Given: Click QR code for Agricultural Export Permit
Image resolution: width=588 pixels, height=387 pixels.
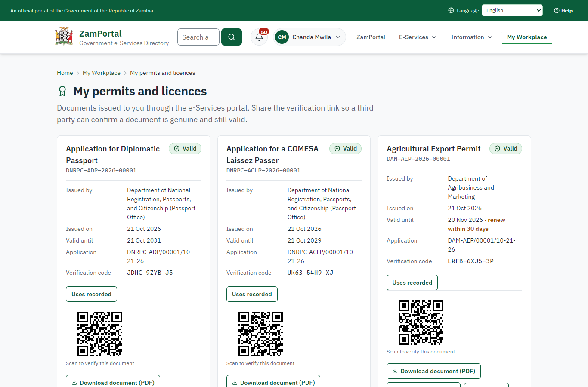Looking at the screenshot, I should [x=421, y=322].
